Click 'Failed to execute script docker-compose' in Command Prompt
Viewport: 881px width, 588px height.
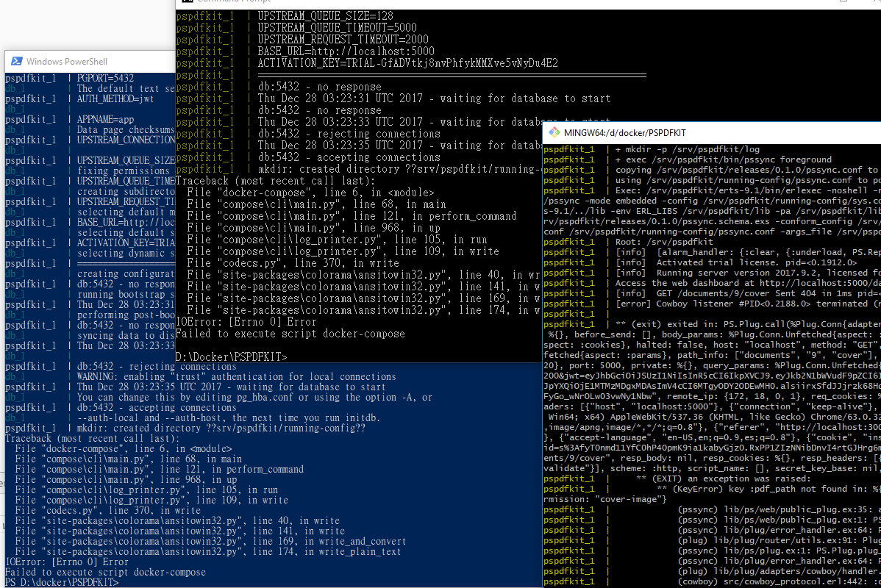coord(290,334)
